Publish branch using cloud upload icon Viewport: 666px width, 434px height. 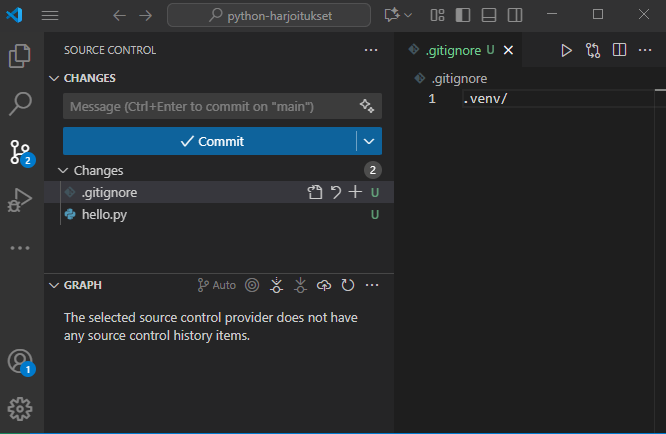pyautogui.click(x=324, y=285)
